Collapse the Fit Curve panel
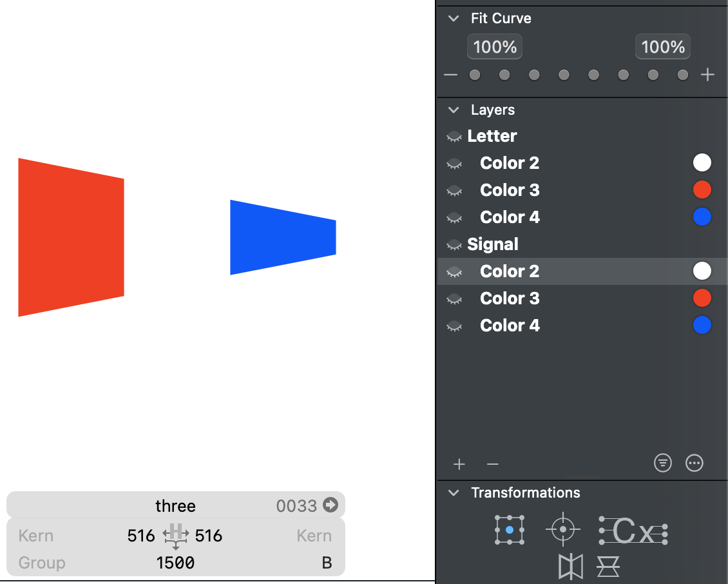Screen dimensions: 728x584 [x=454, y=19]
